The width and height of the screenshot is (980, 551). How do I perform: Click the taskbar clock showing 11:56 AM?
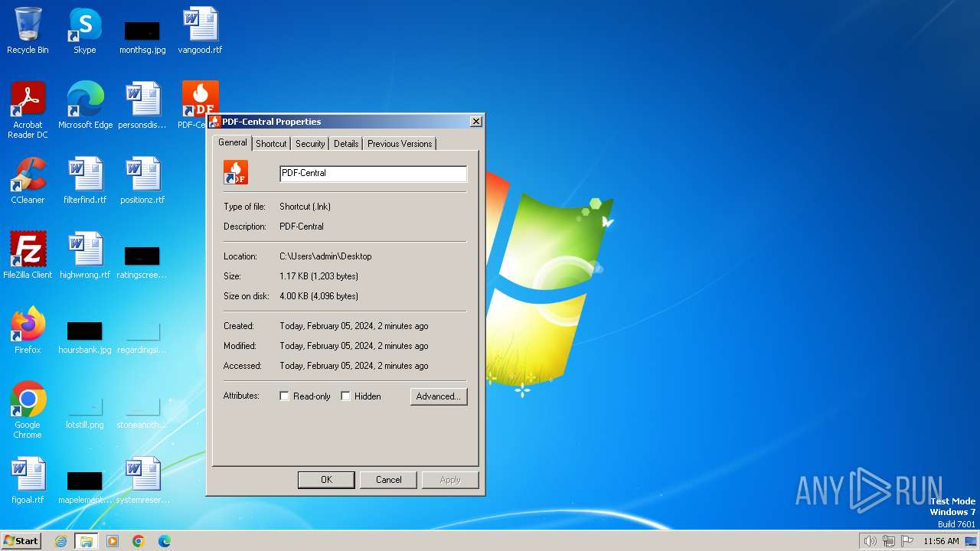coord(941,541)
